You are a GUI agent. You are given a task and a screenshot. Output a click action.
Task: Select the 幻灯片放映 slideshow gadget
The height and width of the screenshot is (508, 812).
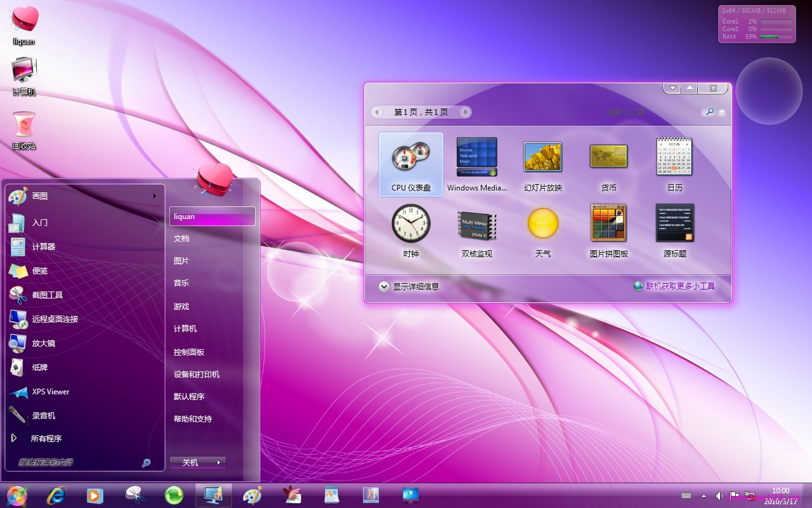(x=543, y=164)
